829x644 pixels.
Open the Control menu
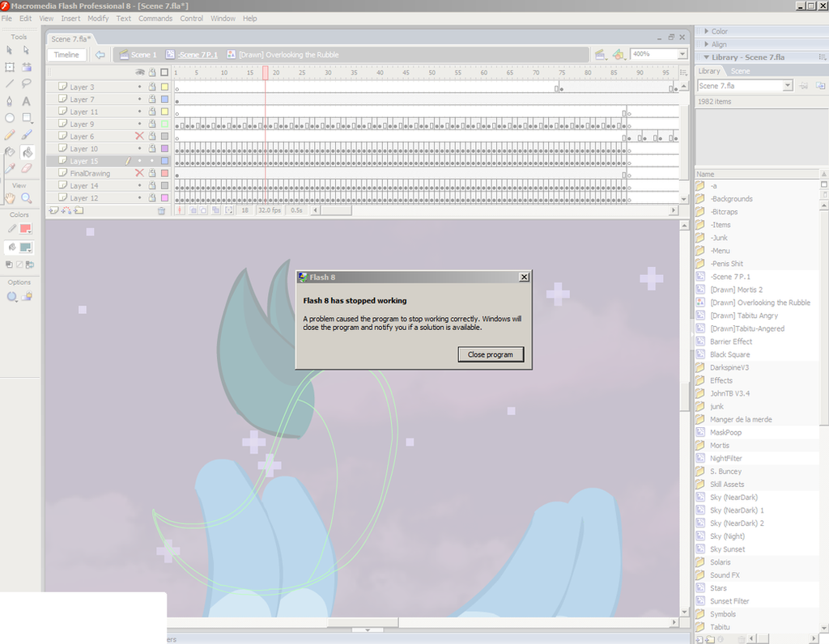point(191,19)
